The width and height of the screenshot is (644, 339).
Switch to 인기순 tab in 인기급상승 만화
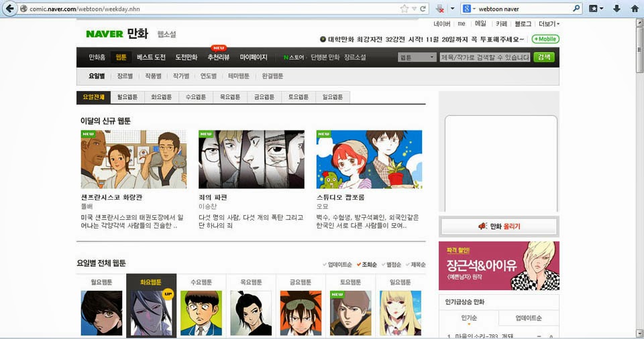click(x=469, y=318)
